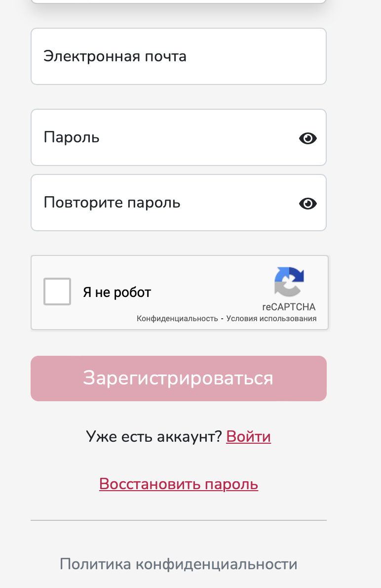Open reCAPTCHA Условия использования link
This screenshot has height=588, width=381.
(271, 319)
